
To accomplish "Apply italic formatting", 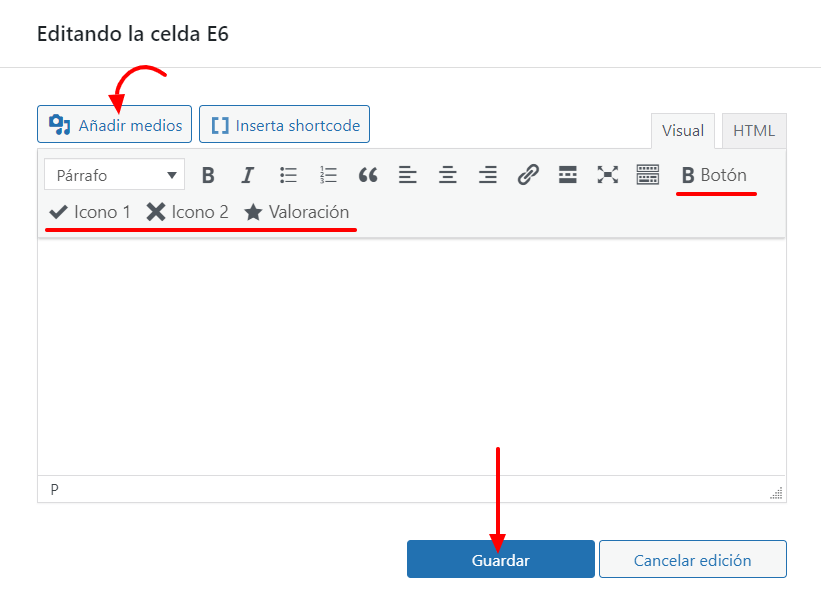I will point(248,175).
